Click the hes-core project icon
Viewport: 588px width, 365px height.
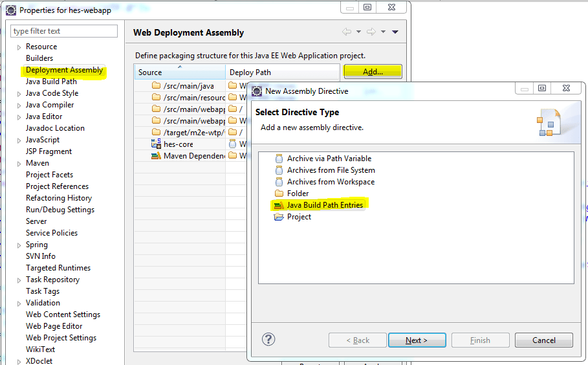pos(156,144)
